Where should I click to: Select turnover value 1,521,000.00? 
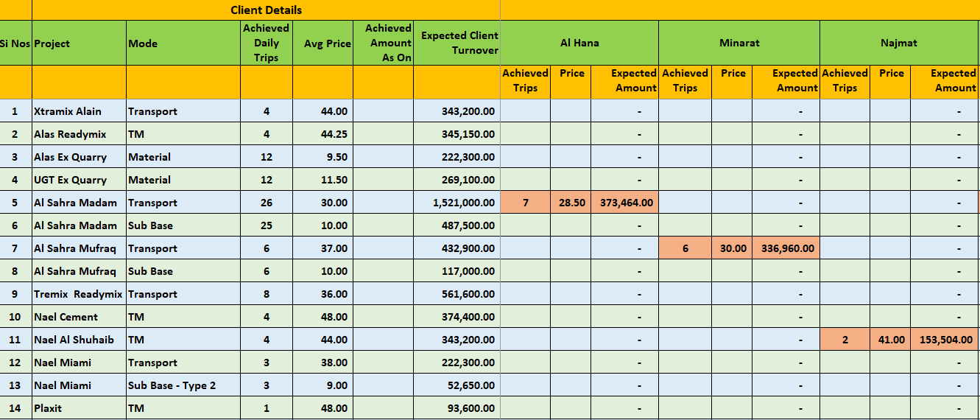(456, 203)
